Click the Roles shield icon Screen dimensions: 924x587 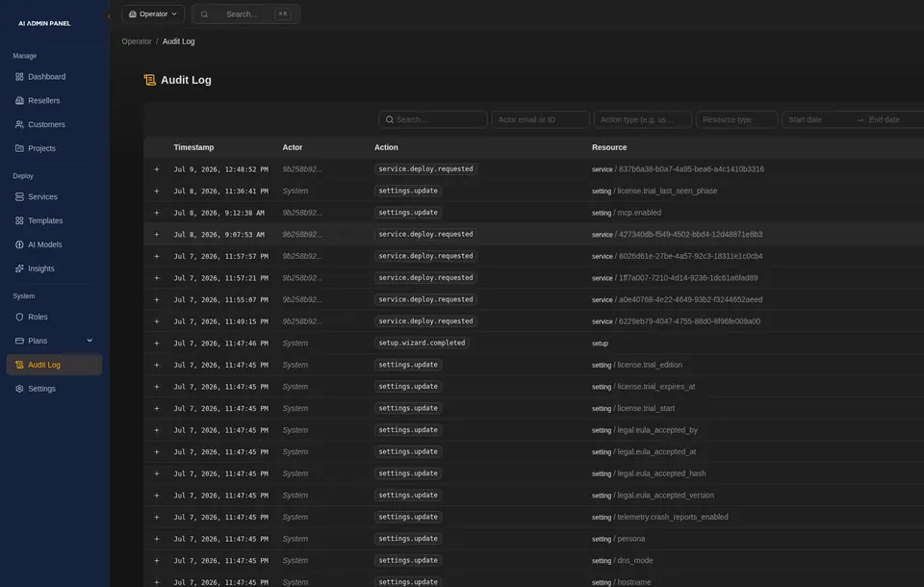(x=19, y=317)
